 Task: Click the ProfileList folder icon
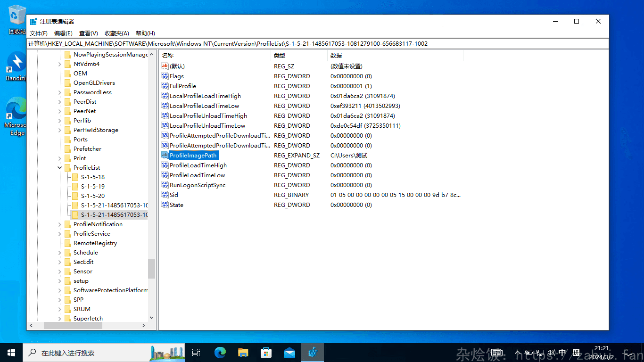pyautogui.click(x=67, y=168)
